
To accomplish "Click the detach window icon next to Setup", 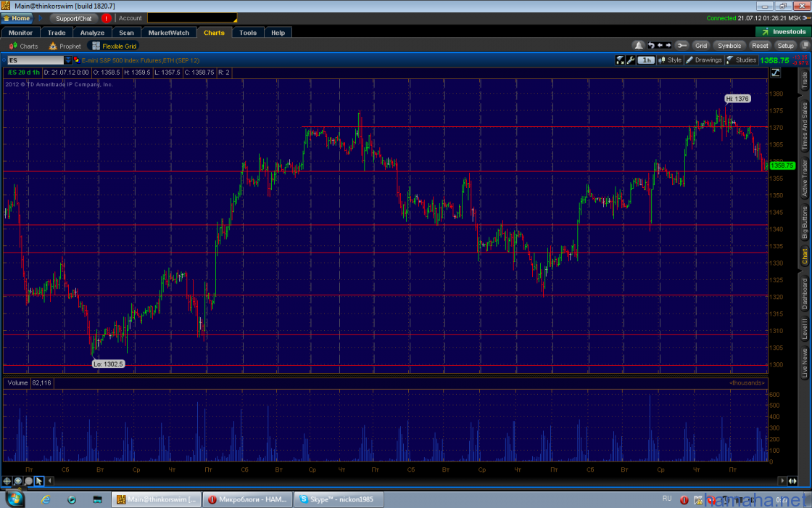I will [805, 46].
